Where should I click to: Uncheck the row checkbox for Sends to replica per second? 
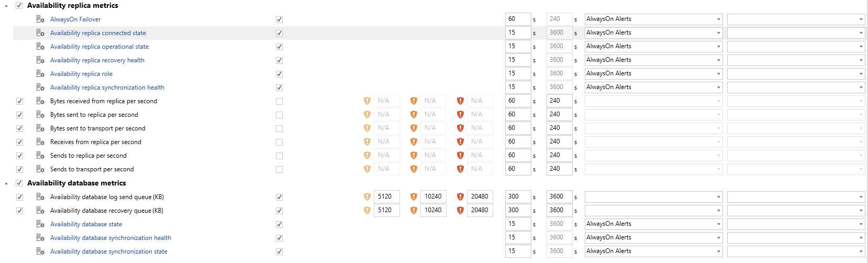point(19,156)
